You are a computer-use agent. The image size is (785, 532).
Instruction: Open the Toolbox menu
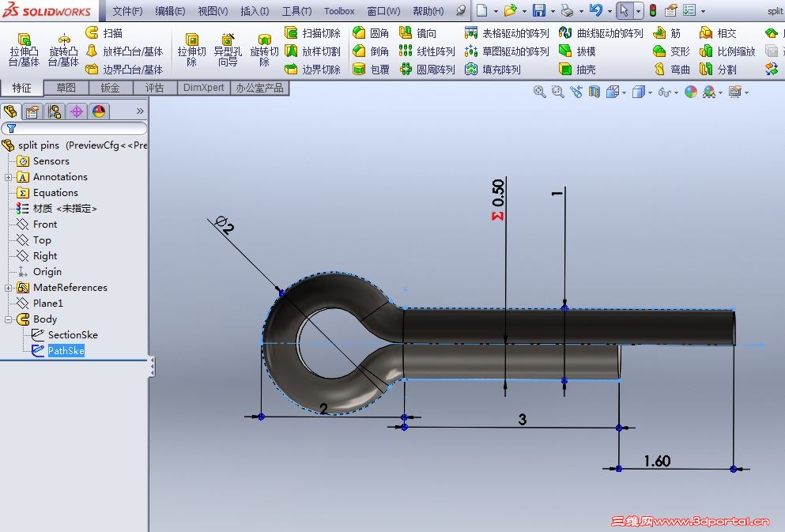click(x=339, y=10)
